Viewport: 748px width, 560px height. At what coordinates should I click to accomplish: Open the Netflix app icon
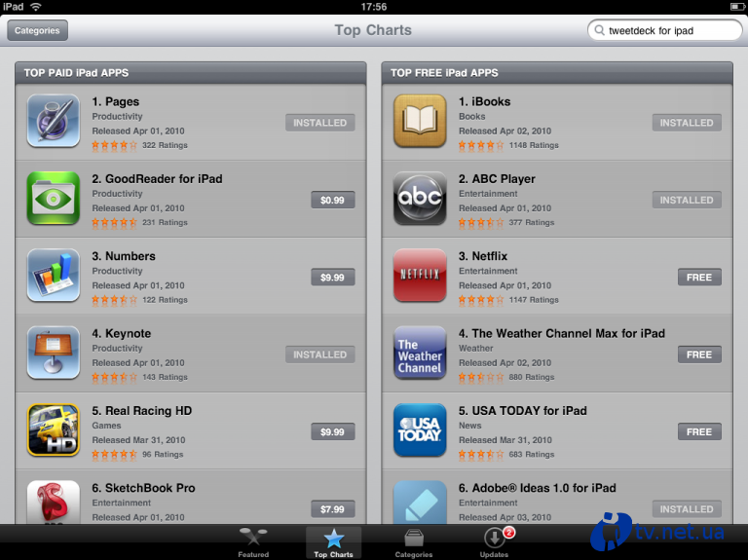[x=420, y=276]
